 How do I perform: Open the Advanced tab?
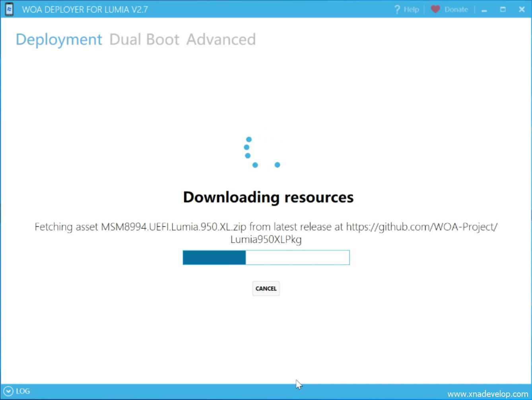tap(221, 40)
